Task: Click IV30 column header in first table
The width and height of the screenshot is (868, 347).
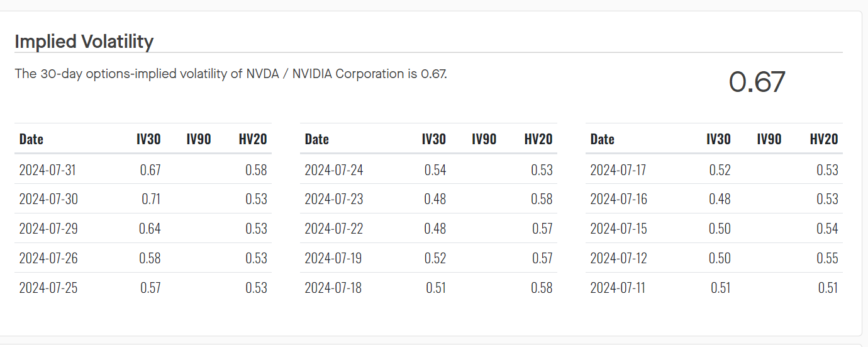Action: (x=148, y=139)
